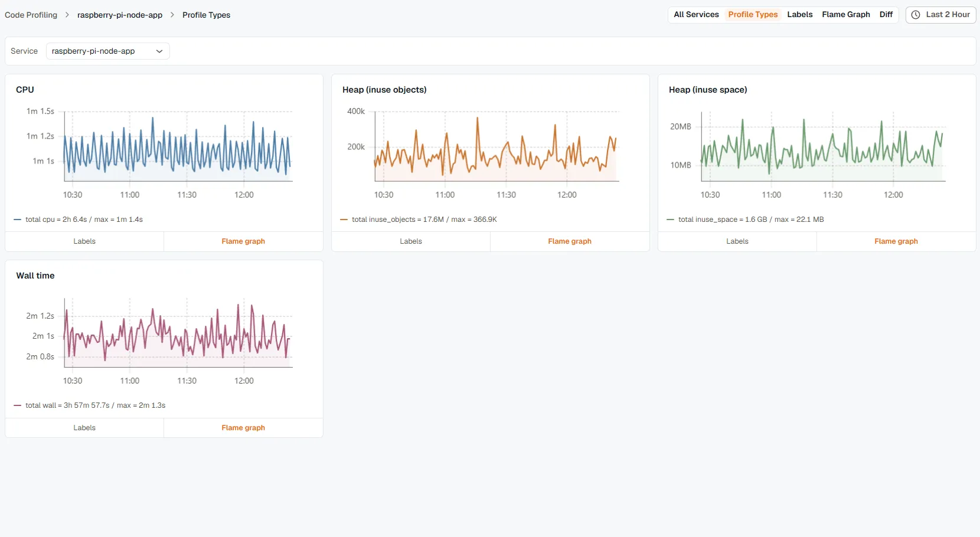Screen dimensions: 980x537
Task: Toggle the total inuse_objects legend series
Action: pos(419,220)
